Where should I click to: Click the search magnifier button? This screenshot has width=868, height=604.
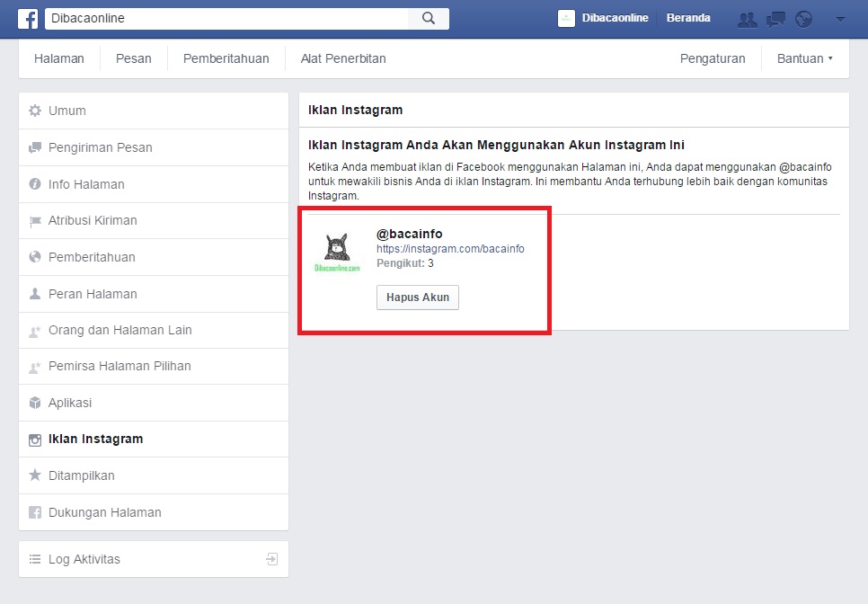pyautogui.click(x=429, y=18)
